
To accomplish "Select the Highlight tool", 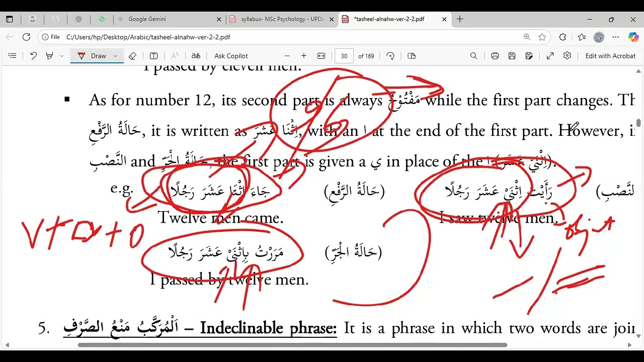I will pos(49,56).
